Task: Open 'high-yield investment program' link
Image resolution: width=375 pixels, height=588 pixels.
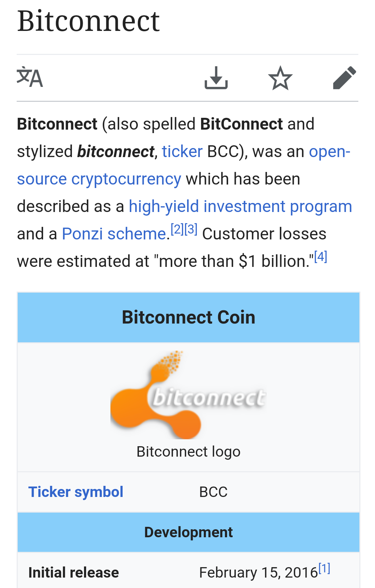Action: 240,206
